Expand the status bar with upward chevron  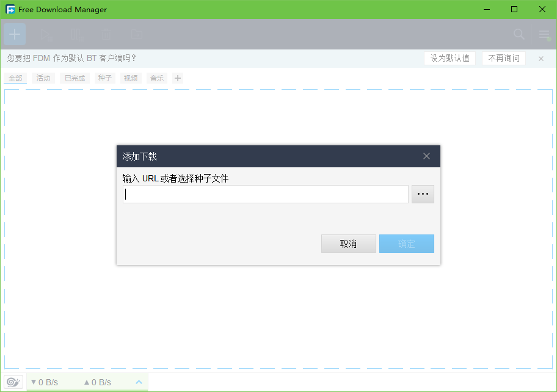click(x=139, y=382)
